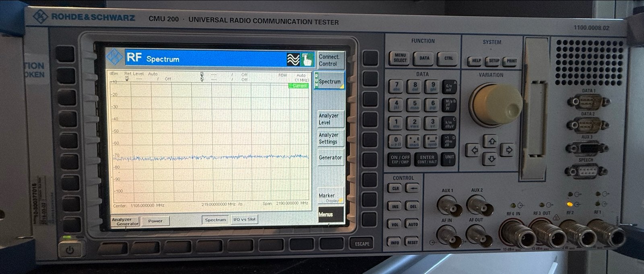Hit numeric key 6
This screenshot has height=274, width=644.
coord(433,105)
